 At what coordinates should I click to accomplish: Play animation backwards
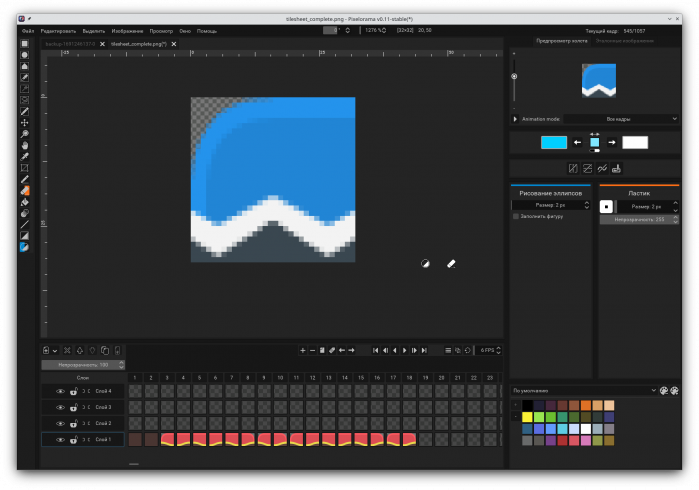click(395, 350)
